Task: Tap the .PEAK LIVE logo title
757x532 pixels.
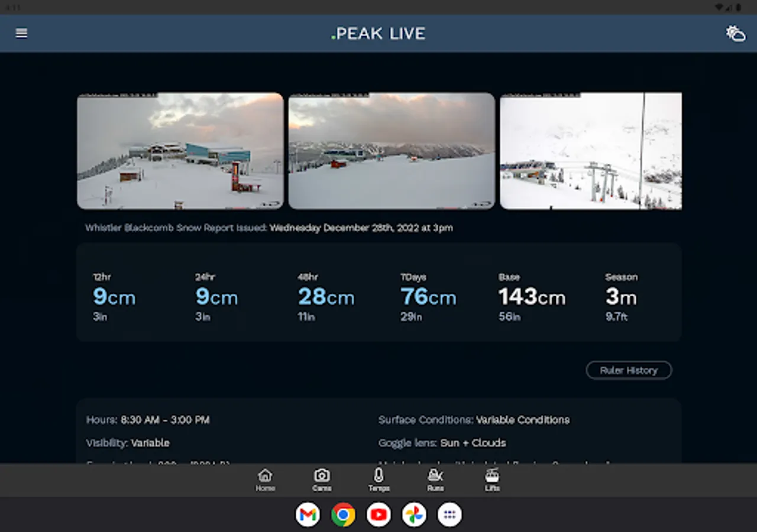Action: point(378,34)
